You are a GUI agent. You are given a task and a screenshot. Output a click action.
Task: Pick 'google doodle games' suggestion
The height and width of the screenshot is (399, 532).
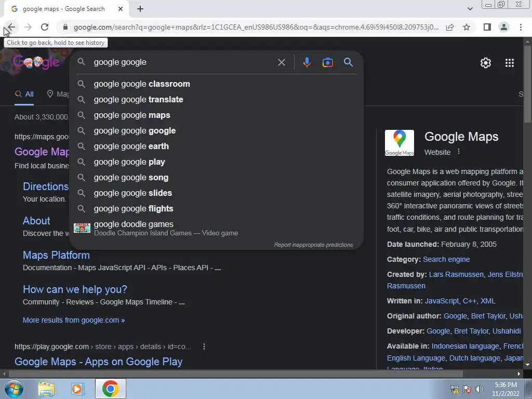(217, 228)
